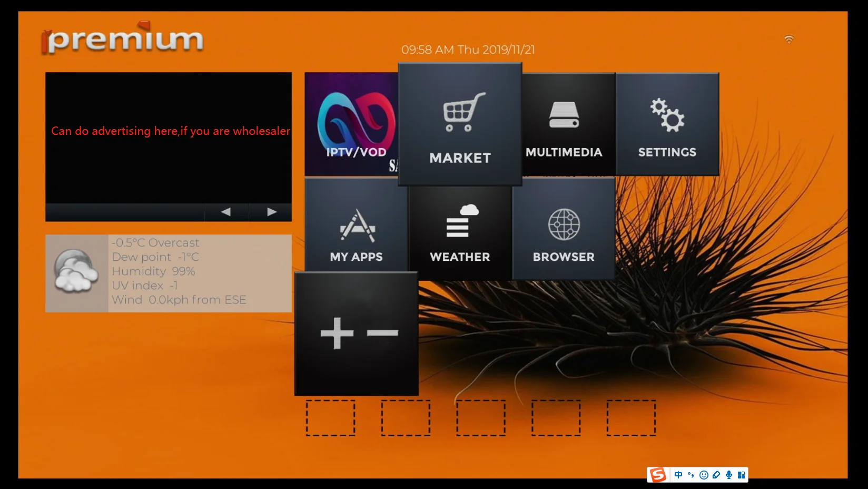Viewport: 868px width, 489px height.
Task: Toggle the Chinese/English input mode icon
Action: (678, 475)
